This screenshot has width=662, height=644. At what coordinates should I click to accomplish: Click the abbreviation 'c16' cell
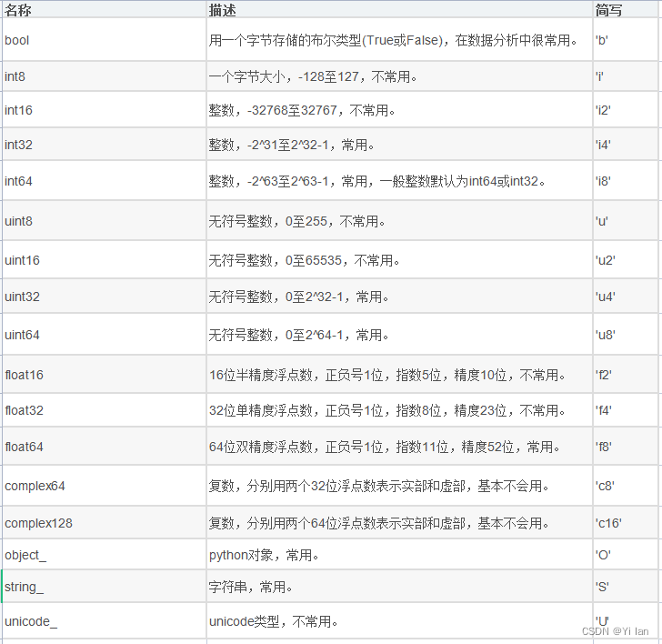626,523
